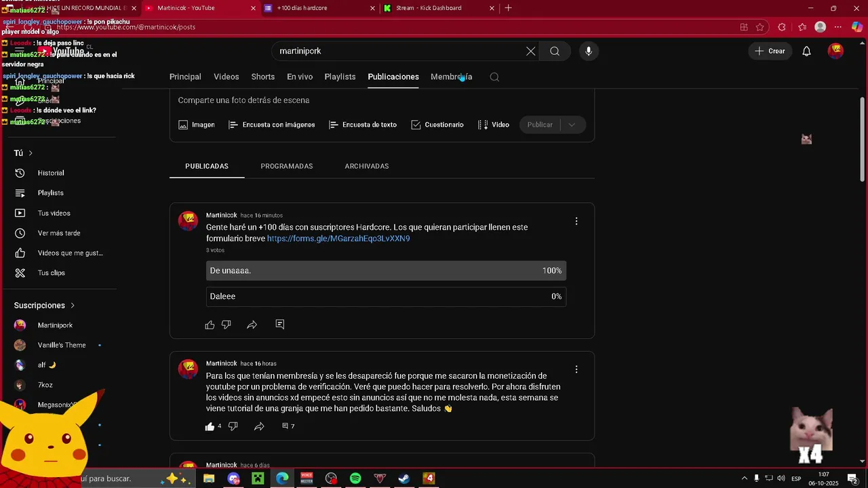Open dropdown arrow next to Publicar
This screenshot has height=488, width=868.
[572, 125]
